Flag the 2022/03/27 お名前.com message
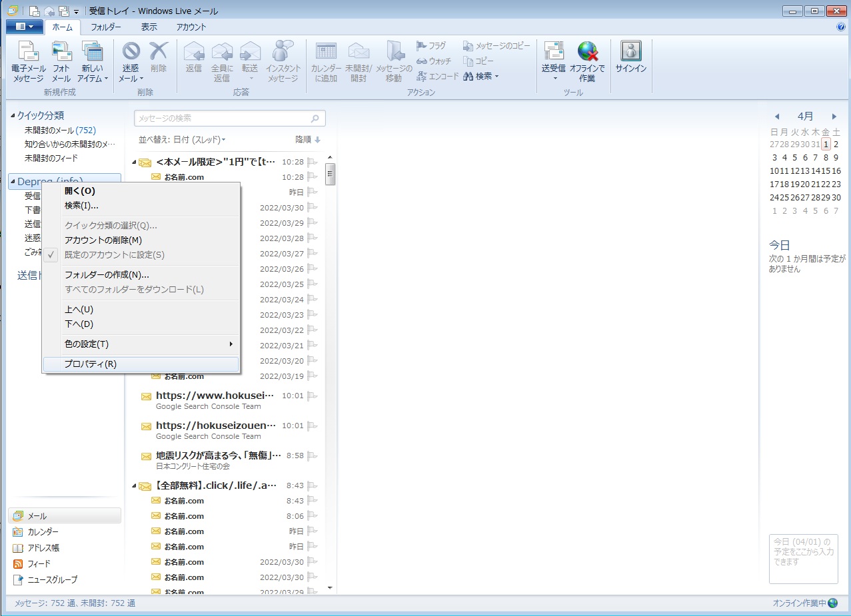The width and height of the screenshot is (851, 616). click(x=313, y=254)
